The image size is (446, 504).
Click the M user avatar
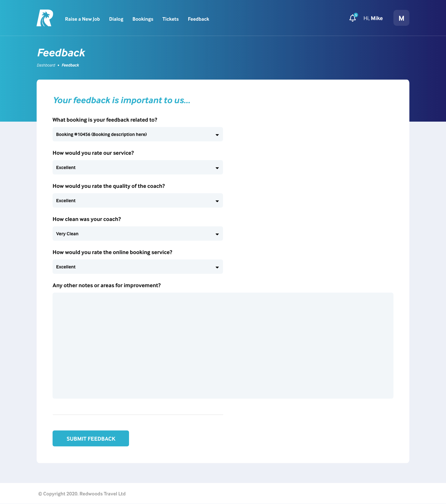pos(401,18)
